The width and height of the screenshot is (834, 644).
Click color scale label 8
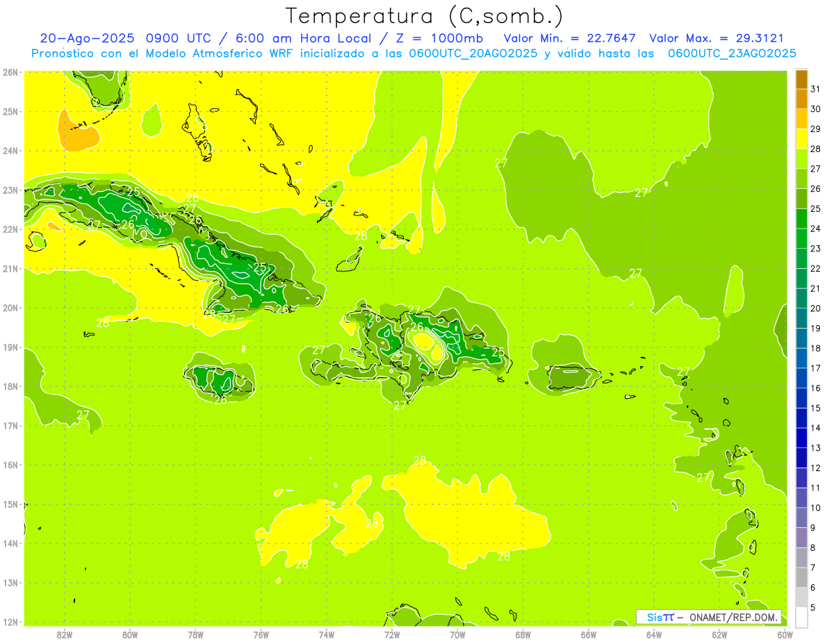(x=813, y=547)
